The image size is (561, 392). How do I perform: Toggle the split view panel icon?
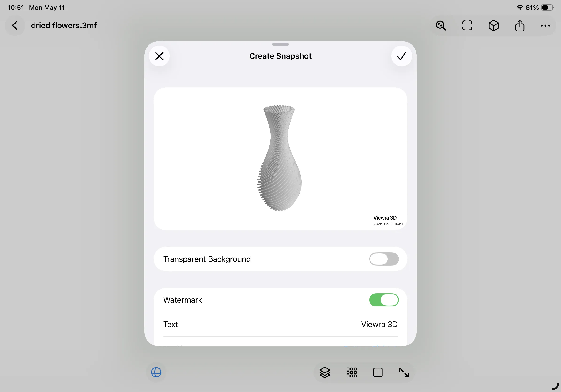point(378,372)
